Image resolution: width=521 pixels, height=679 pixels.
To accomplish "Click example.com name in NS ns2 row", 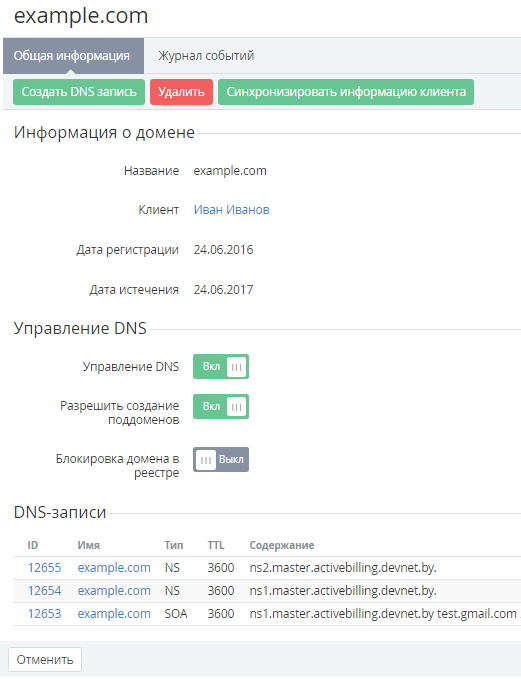I will (x=114, y=568).
